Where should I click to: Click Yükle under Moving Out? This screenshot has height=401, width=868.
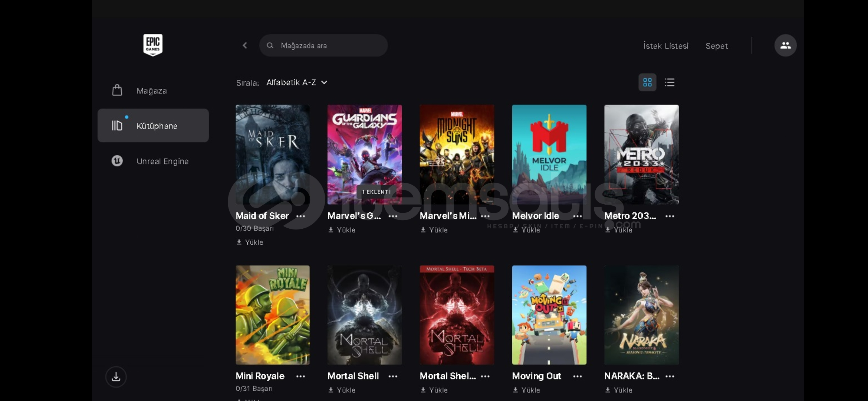(526, 390)
